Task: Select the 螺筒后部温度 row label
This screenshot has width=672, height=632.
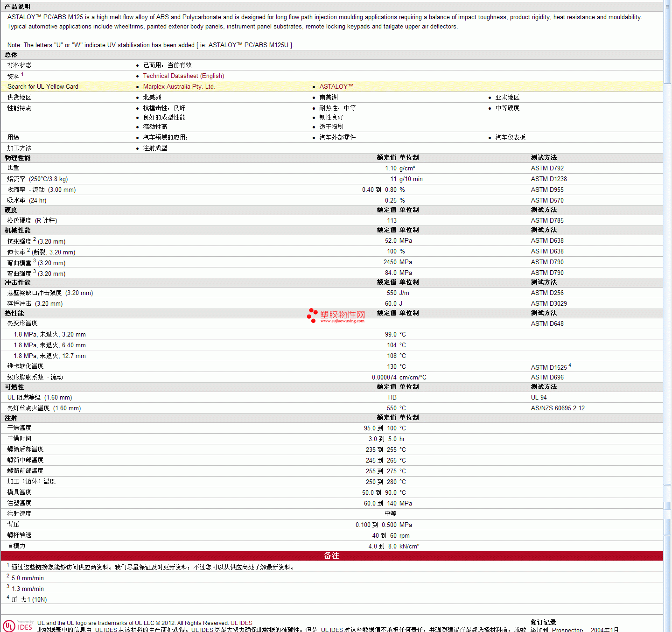Action: (x=26, y=449)
